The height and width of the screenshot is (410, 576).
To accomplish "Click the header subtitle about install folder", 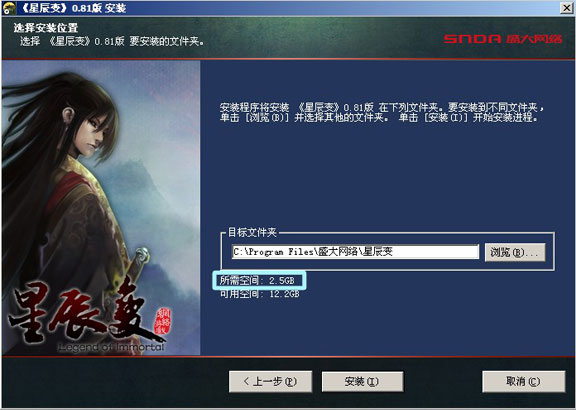I will (x=112, y=42).
